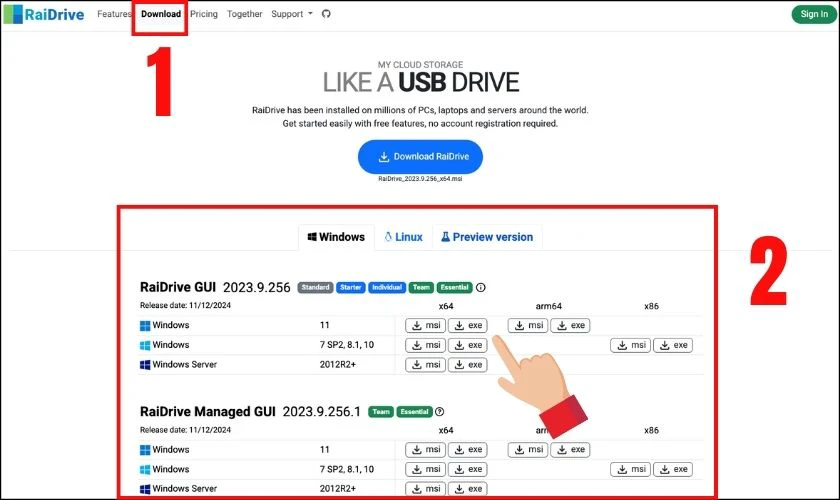Image resolution: width=840 pixels, height=500 pixels.
Task: Click the Essential badge beside RaiDrive GUI
Action: (x=455, y=288)
